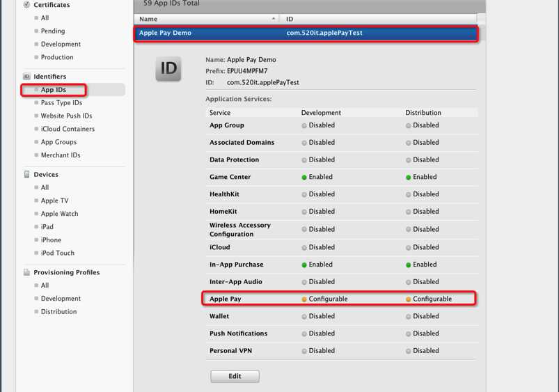Open Production certificates
Screen dimensions: 559x392
pos(57,57)
